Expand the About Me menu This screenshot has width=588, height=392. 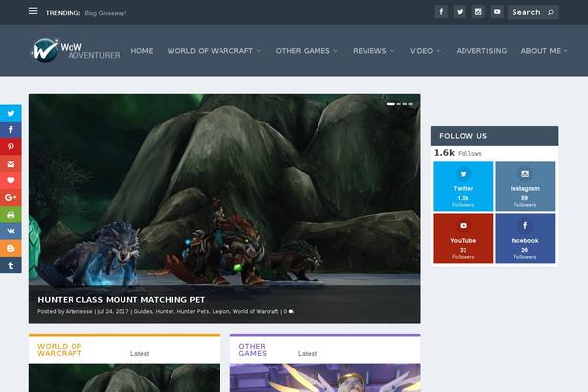[x=545, y=51]
